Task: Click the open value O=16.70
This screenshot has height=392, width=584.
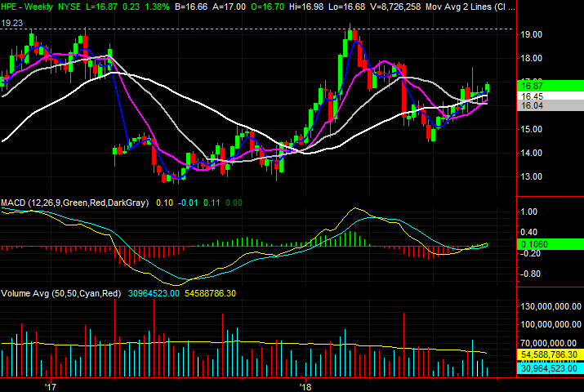Action: 267,7
